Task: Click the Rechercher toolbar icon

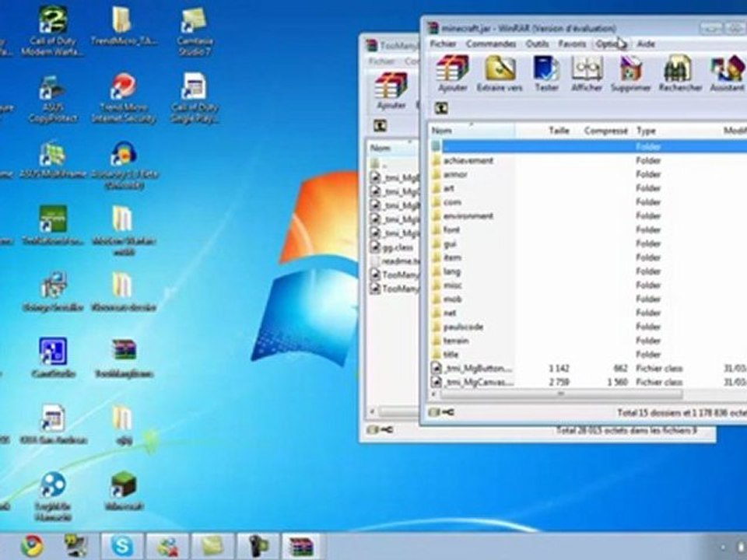Action: coord(680,73)
